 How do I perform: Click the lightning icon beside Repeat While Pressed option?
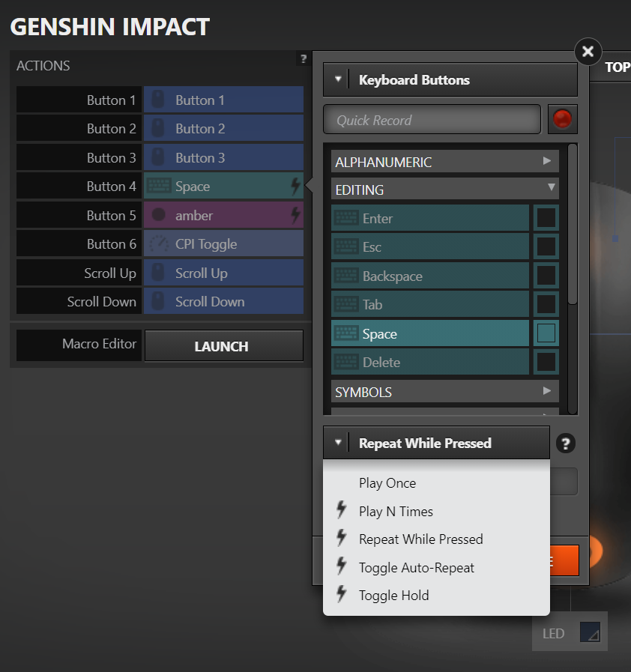click(341, 538)
